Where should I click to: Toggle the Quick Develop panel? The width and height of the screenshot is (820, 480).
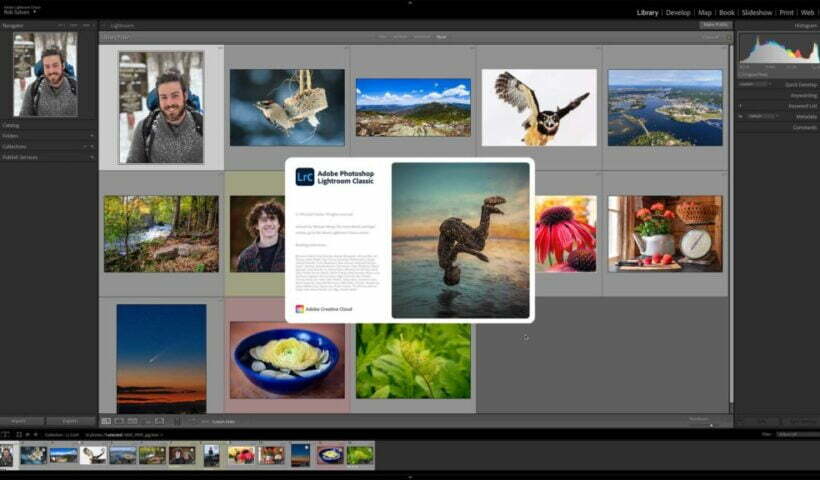(800, 84)
